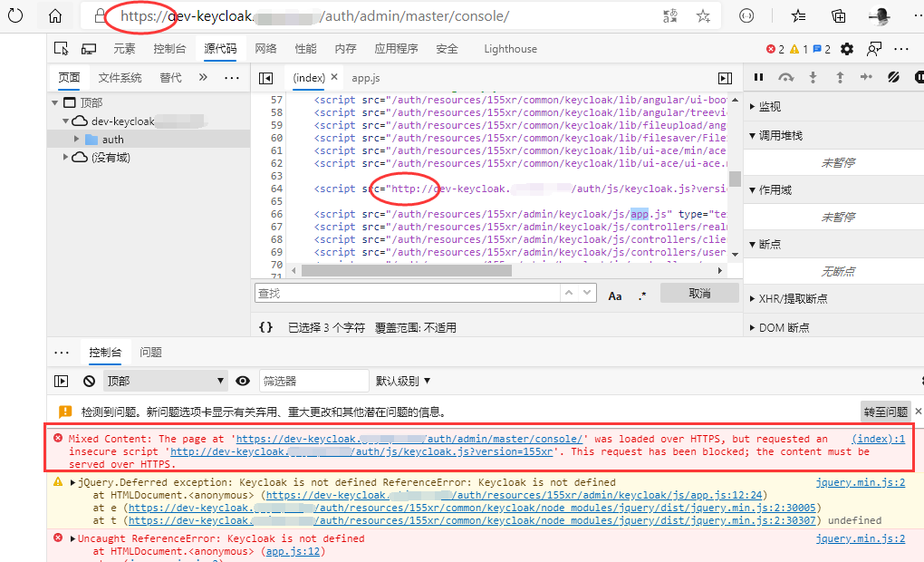Screen dimensions: 924x562
Task: Collapse the dev-keycloak tree node
Action: [x=66, y=121]
